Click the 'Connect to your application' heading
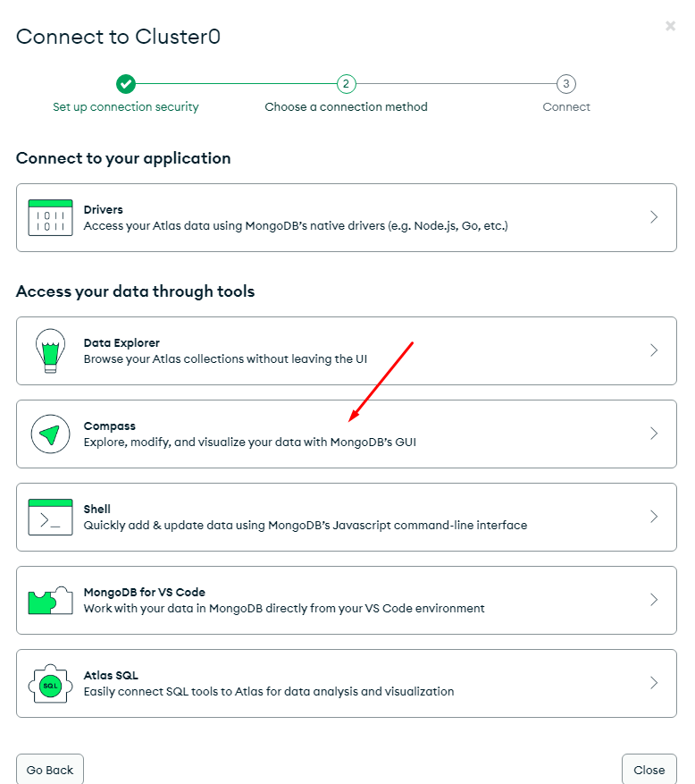Viewport: 695px width, 784px height. pyautogui.click(x=123, y=158)
